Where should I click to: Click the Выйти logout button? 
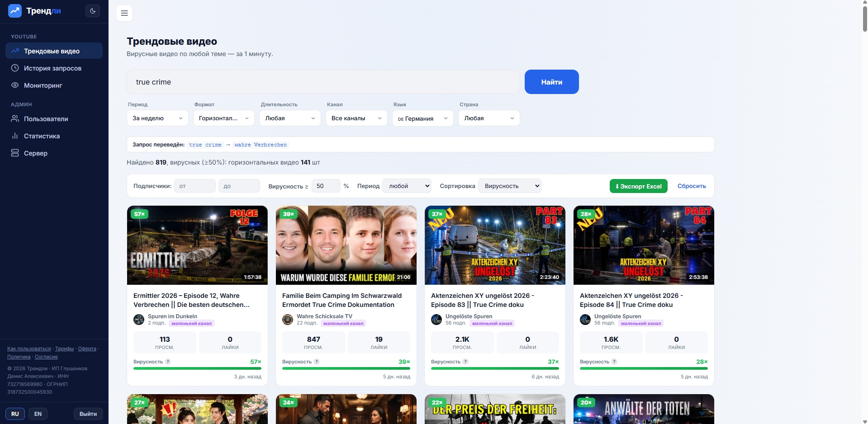[88, 414]
